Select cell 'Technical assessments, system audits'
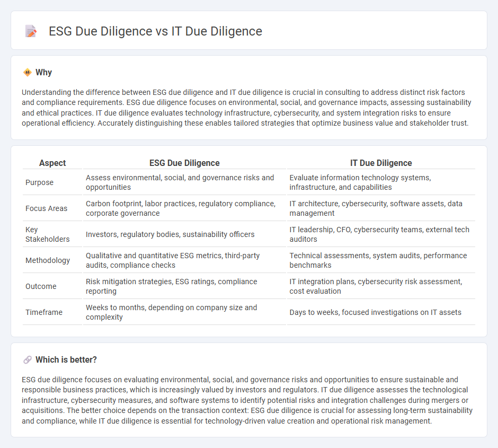The height and width of the screenshot is (448, 498). click(x=381, y=260)
